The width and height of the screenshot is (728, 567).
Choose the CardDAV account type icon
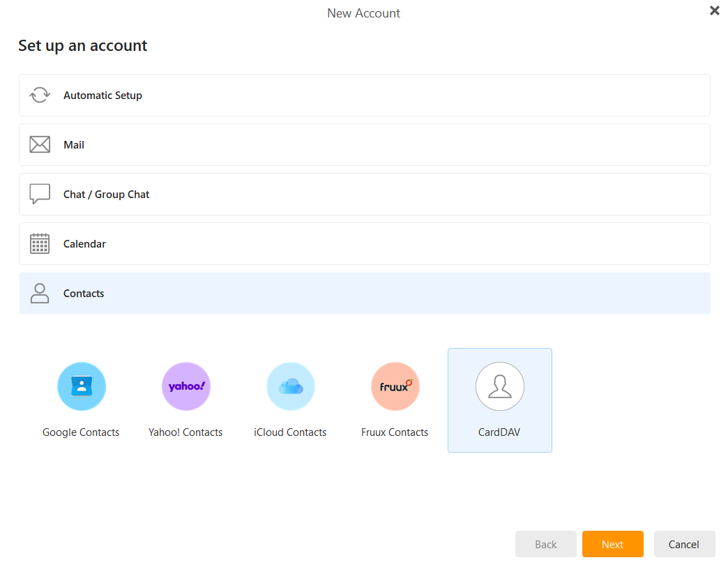click(x=499, y=386)
